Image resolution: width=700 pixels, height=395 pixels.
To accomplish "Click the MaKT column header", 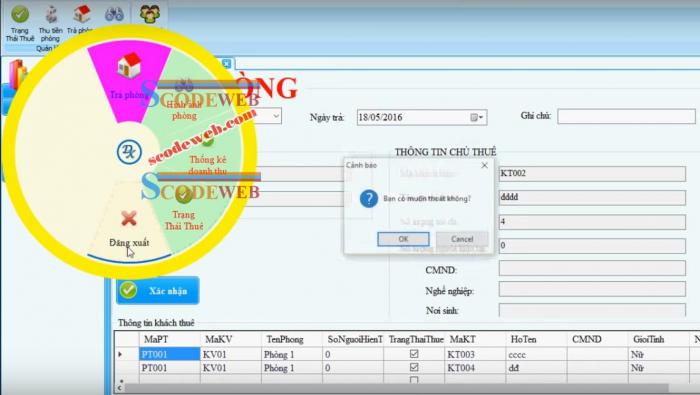I will coord(475,339).
